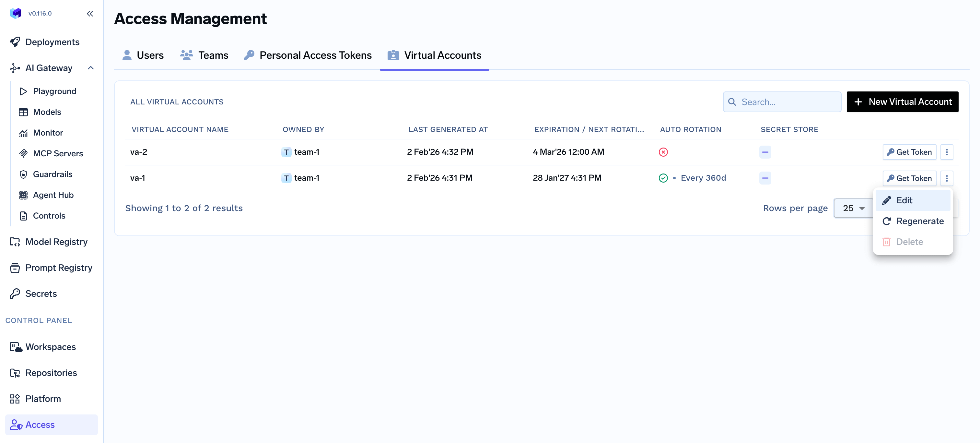The image size is (980, 443).
Task: Click va-1 auto rotation enabled checkmark
Action: coord(663,178)
